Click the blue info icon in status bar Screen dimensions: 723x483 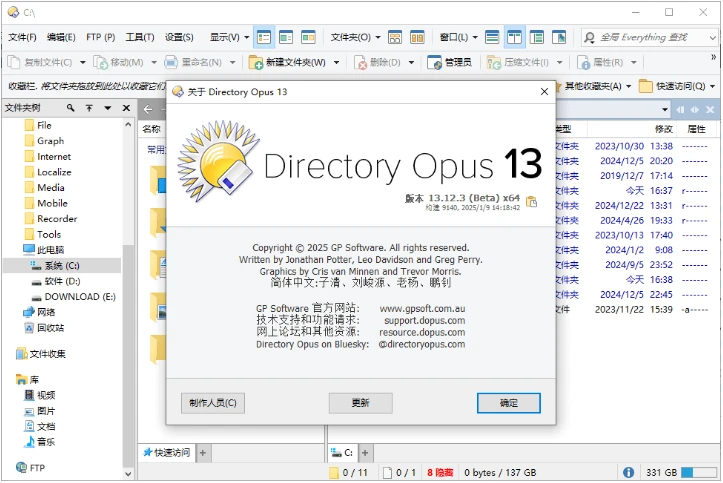tap(628, 472)
